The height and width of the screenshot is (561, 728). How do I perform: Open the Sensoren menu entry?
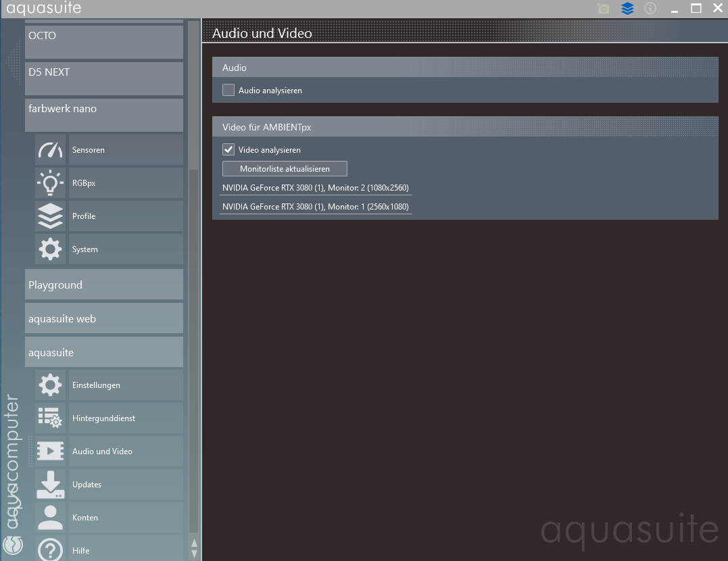point(126,150)
